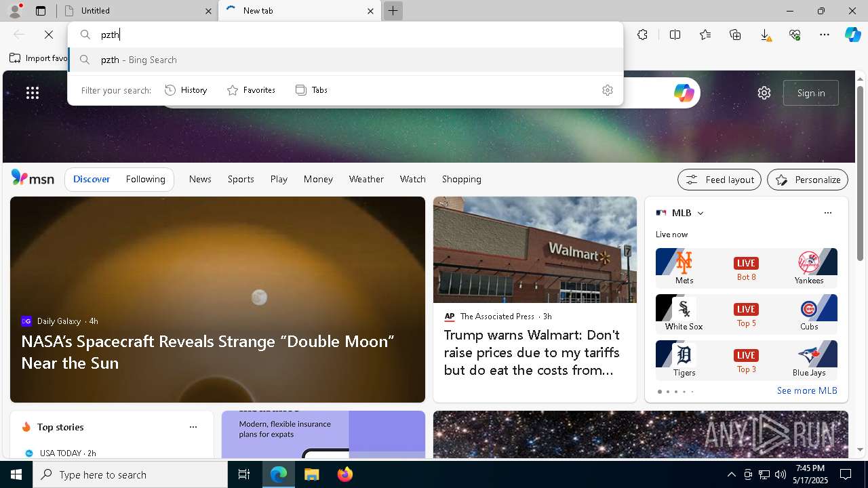Click the Walmart store photo

pyautogui.click(x=535, y=249)
